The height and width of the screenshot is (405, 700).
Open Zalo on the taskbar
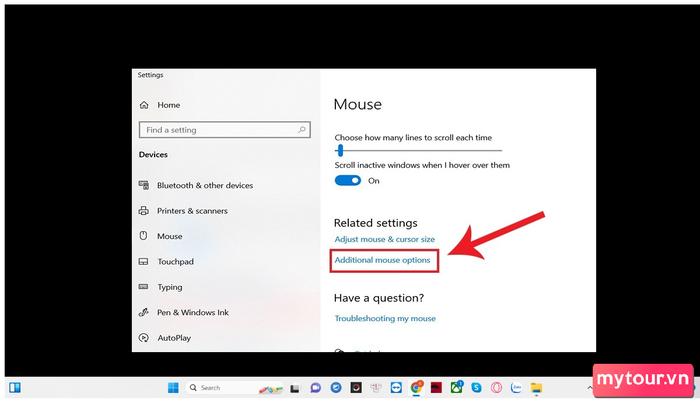pos(517,388)
